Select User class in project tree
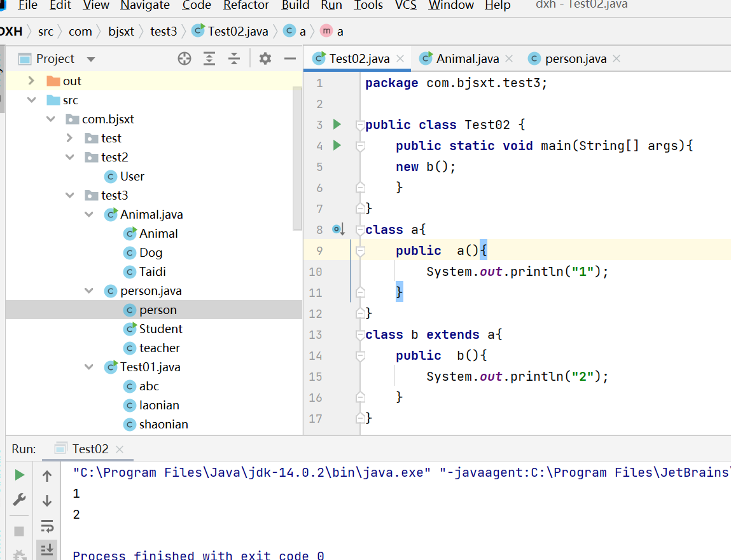The width and height of the screenshot is (731, 560). click(x=124, y=177)
